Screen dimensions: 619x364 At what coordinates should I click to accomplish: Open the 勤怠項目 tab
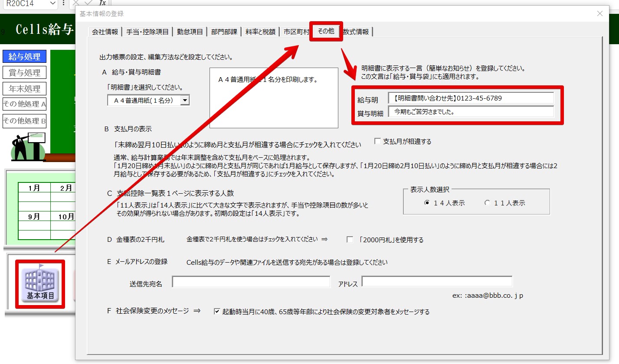tap(190, 32)
